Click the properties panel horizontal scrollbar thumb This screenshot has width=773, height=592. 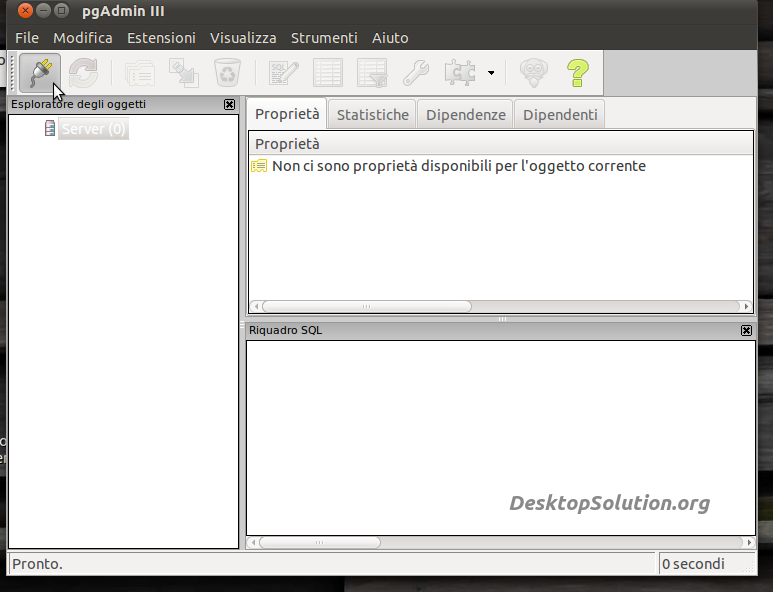pyautogui.click(x=366, y=306)
